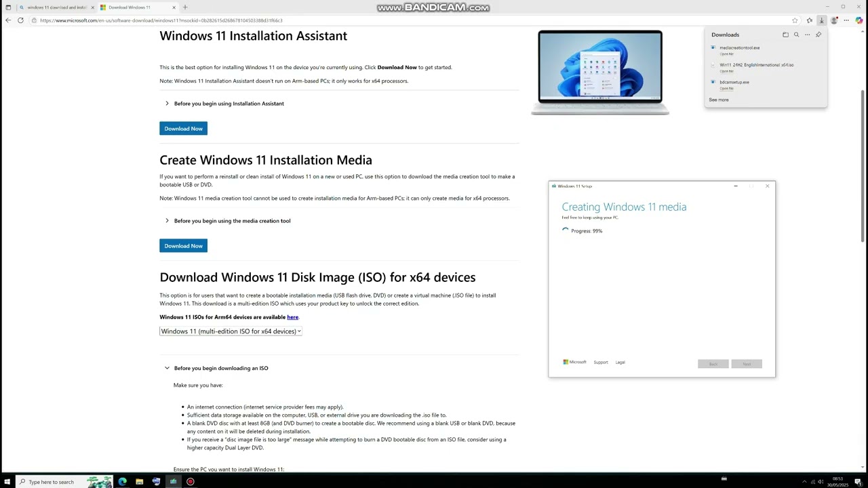Go back using browser back arrow

(7, 20)
